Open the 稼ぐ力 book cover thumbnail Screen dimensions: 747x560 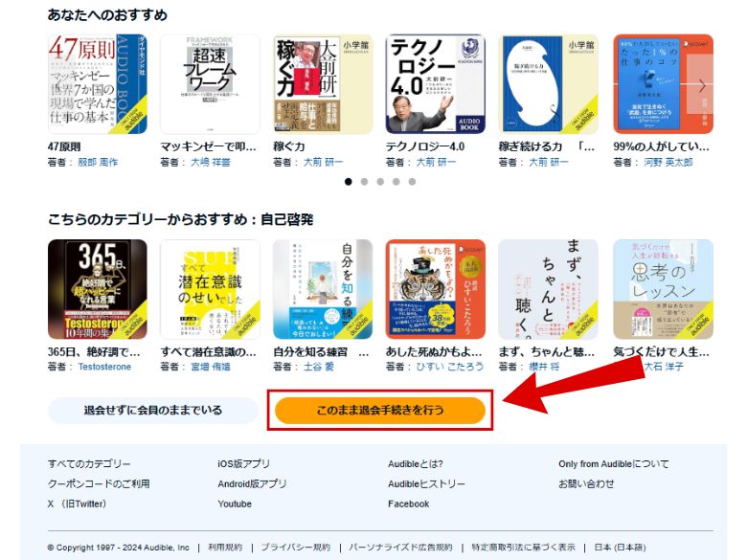(323, 84)
